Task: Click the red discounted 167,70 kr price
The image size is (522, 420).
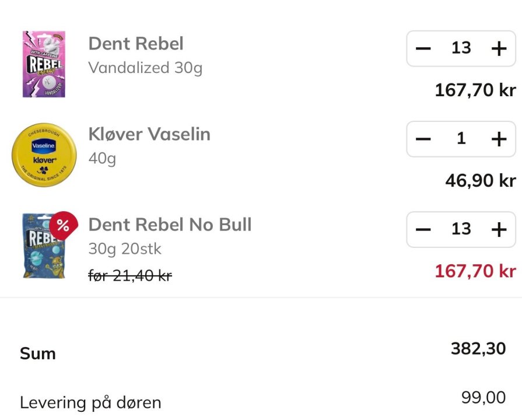Action: (x=475, y=271)
